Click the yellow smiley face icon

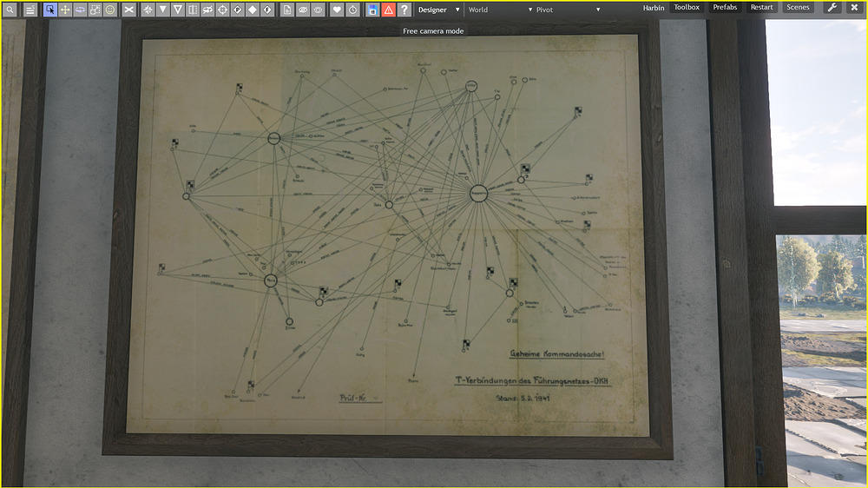pyautogui.click(x=110, y=10)
